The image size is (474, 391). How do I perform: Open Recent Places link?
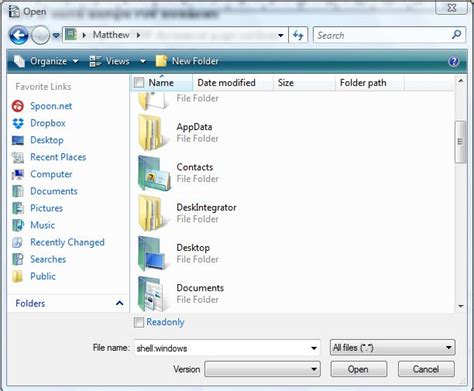(x=58, y=157)
